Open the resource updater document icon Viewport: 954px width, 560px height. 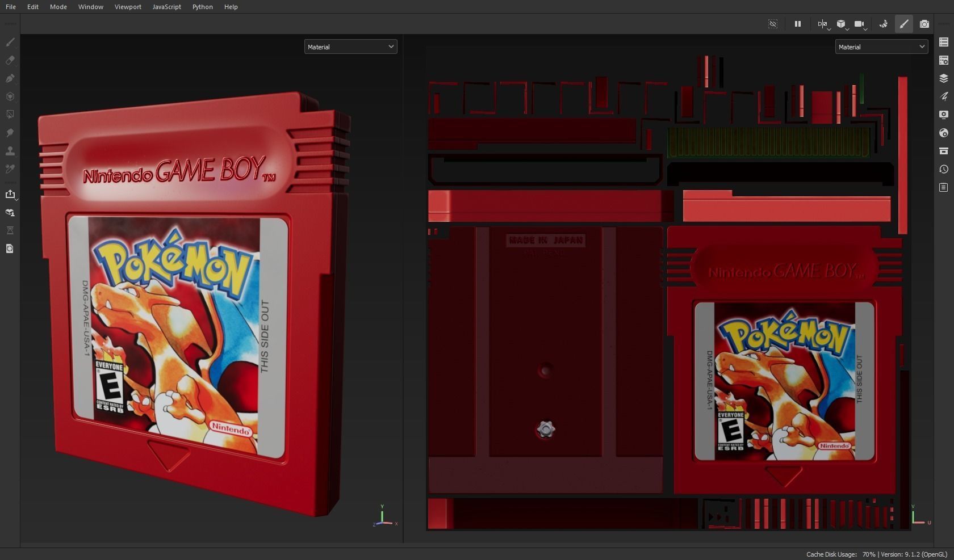tap(10, 249)
